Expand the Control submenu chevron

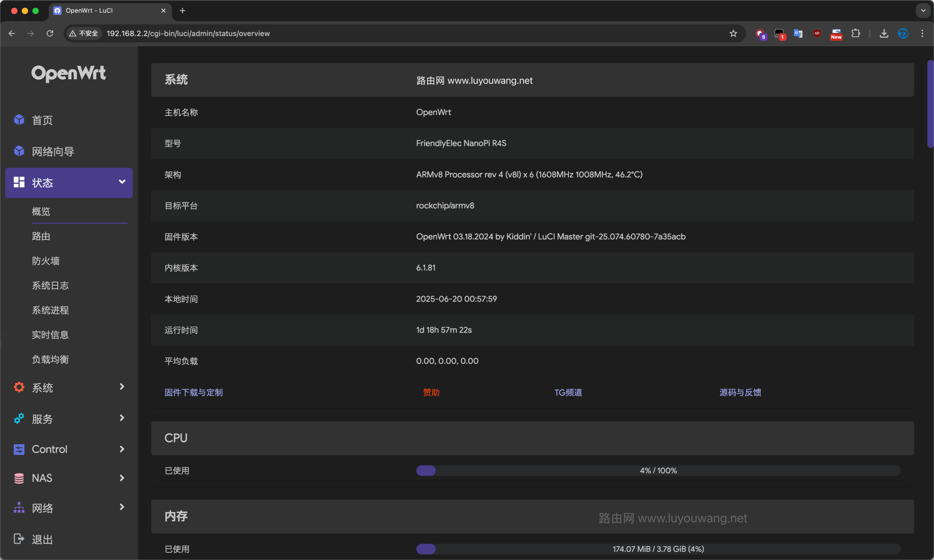[122, 449]
